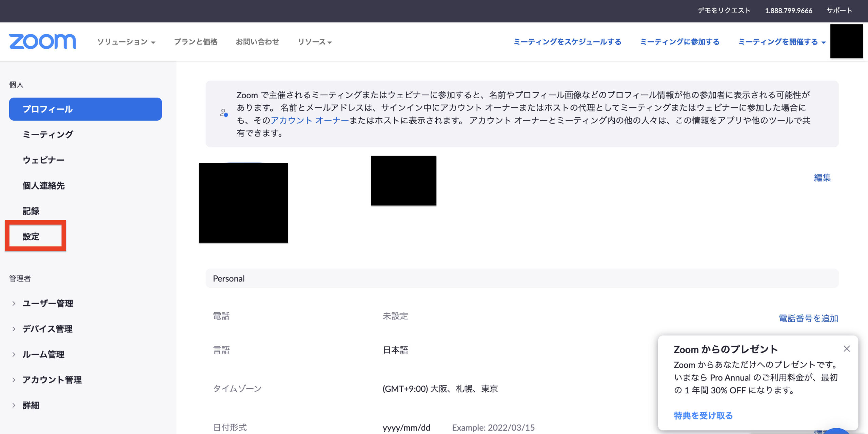Click the Zoom logo
The image size is (868, 434).
pyautogui.click(x=42, y=42)
